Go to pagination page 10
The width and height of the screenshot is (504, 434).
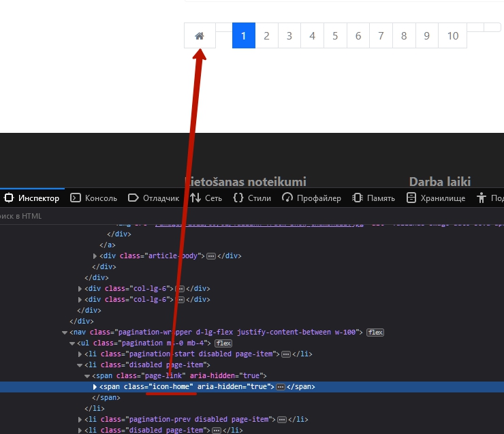(453, 36)
